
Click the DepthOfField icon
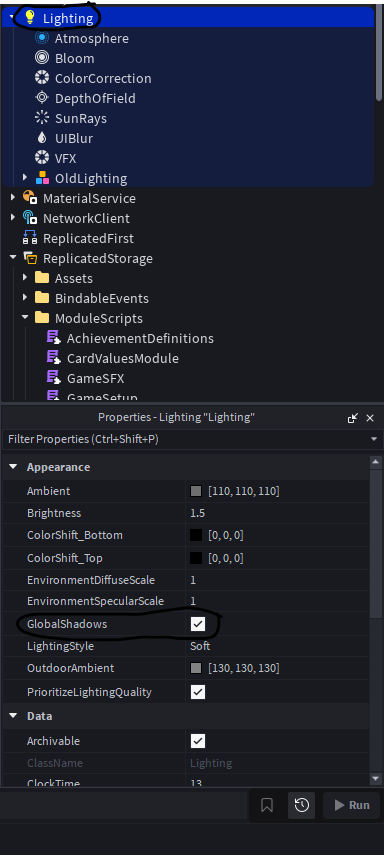click(41, 98)
